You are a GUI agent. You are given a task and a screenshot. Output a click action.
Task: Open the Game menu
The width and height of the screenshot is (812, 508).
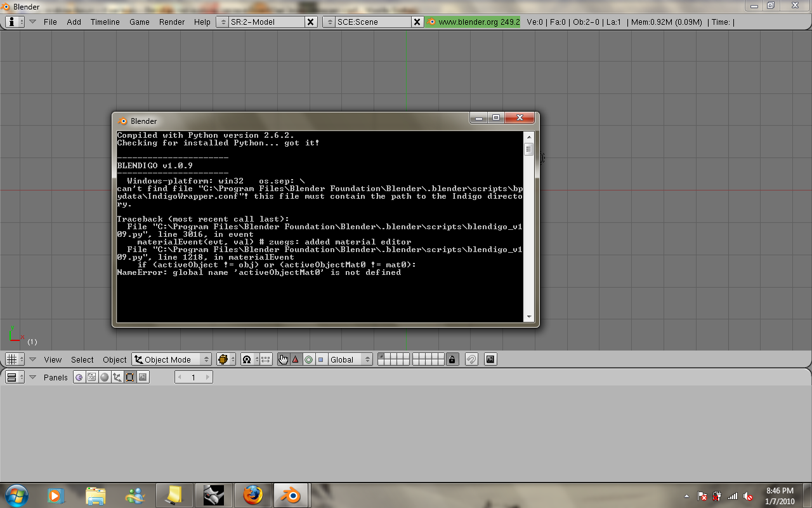coord(140,22)
